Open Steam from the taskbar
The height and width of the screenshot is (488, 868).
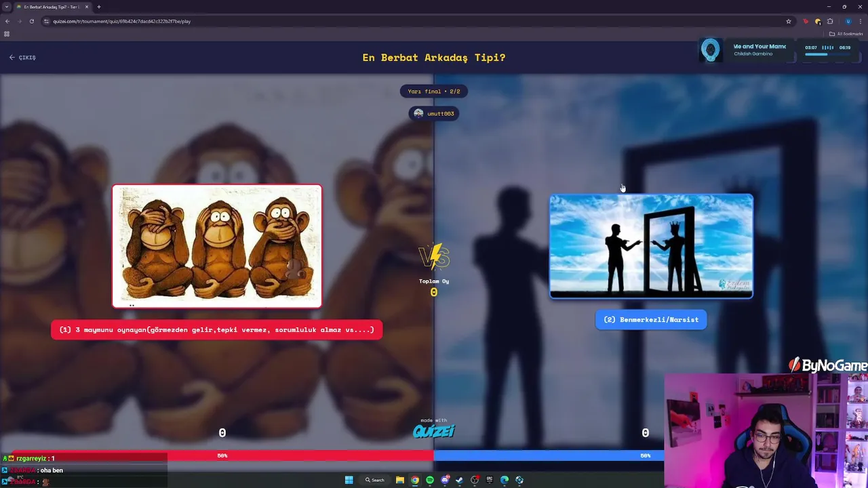[459, 480]
